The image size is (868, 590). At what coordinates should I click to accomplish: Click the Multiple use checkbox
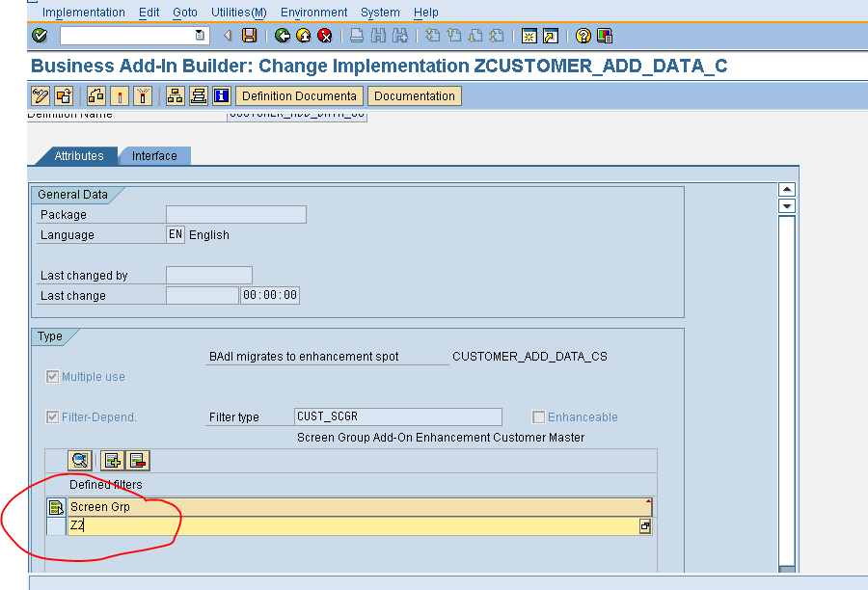(x=52, y=376)
